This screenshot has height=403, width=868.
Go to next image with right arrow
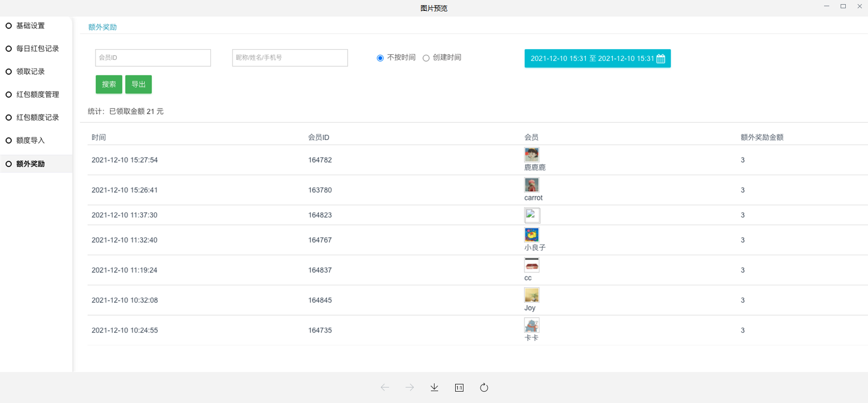410,388
